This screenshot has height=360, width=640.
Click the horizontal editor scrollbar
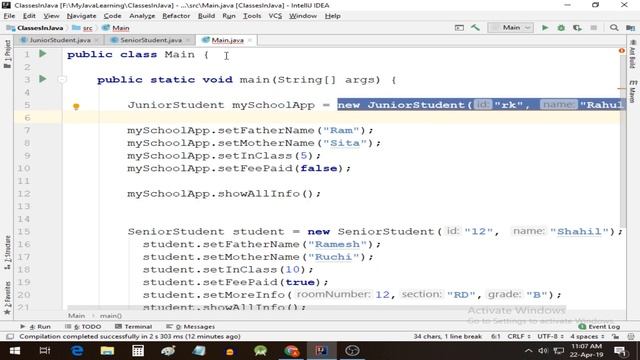tap(317, 307)
